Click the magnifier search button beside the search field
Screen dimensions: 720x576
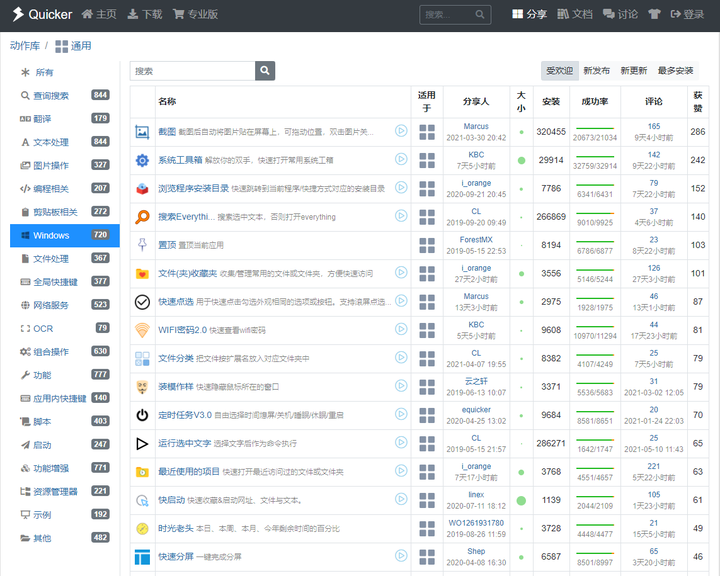click(x=265, y=71)
